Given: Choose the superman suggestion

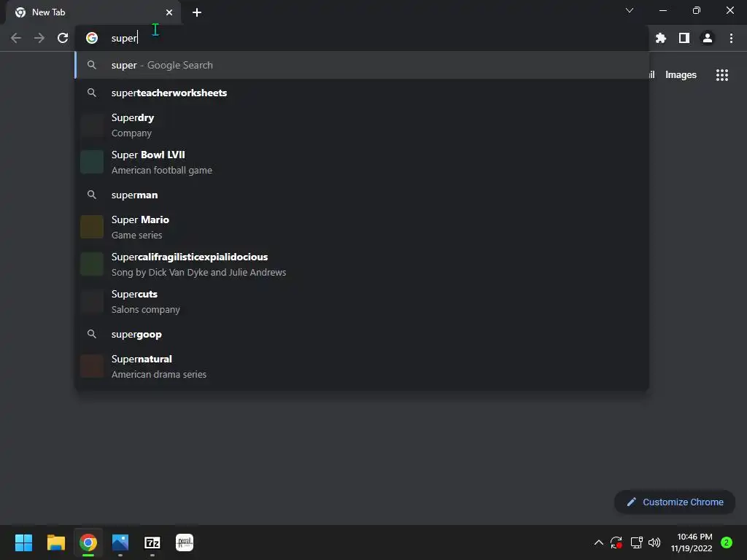Looking at the screenshot, I should (362, 195).
